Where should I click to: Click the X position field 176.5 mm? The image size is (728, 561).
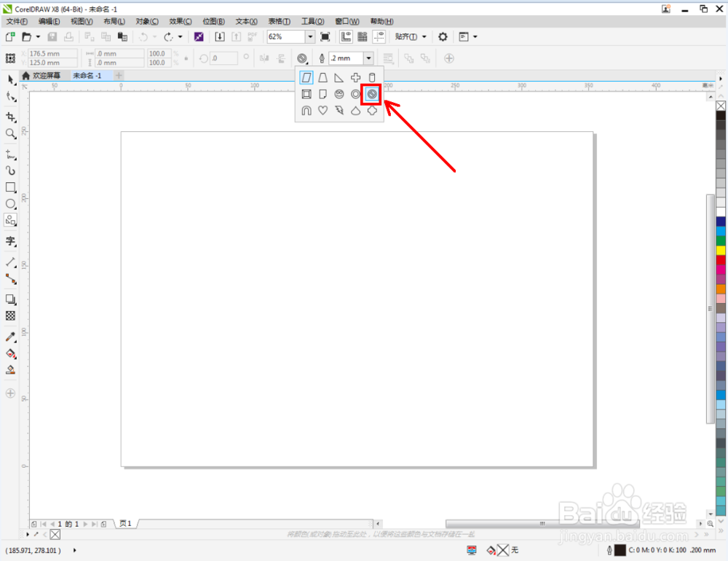[52, 53]
